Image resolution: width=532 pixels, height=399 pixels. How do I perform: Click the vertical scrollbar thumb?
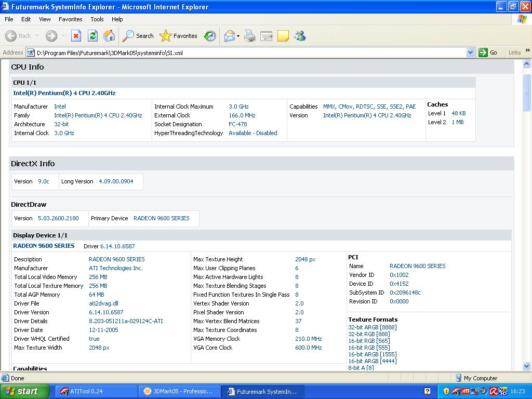(x=527, y=92)
